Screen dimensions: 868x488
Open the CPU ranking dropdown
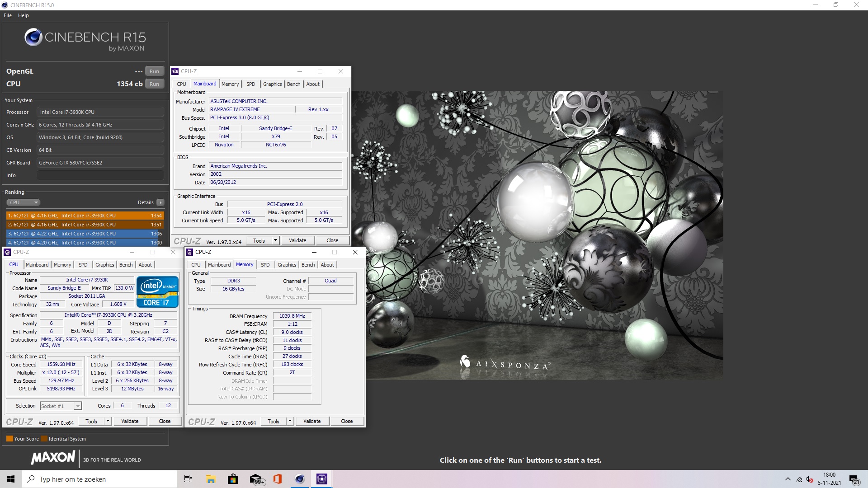point(24,202)
